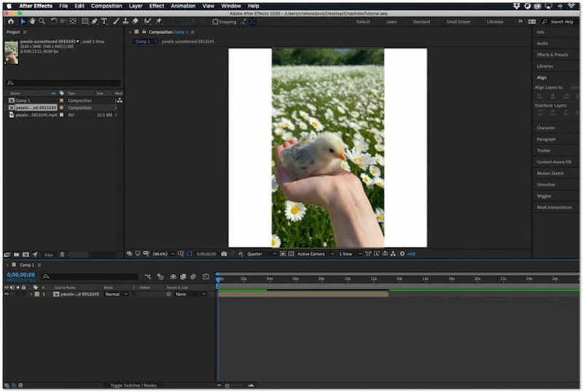Viewport: 583px width, 392px height.
Task: Select the Type tool
Action: pos(103,21)
